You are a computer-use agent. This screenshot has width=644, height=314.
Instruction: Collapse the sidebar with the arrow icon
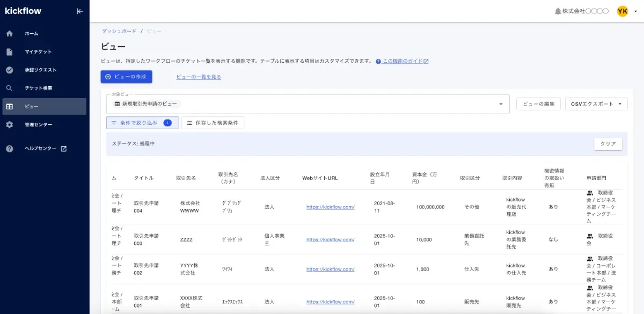click(x=80, y=11)
